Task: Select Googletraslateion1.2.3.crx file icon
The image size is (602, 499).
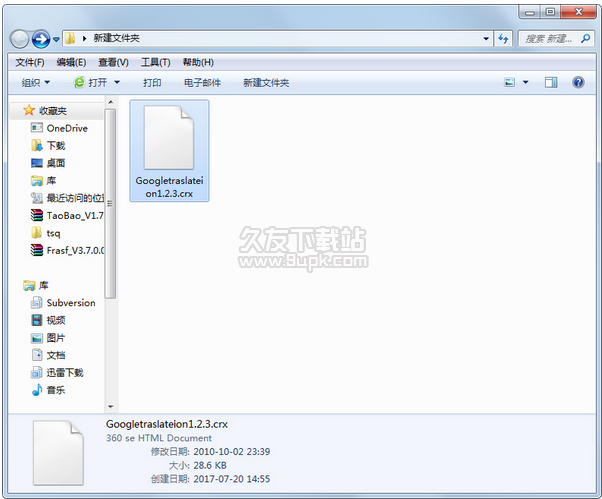Action: click(169, 137)
